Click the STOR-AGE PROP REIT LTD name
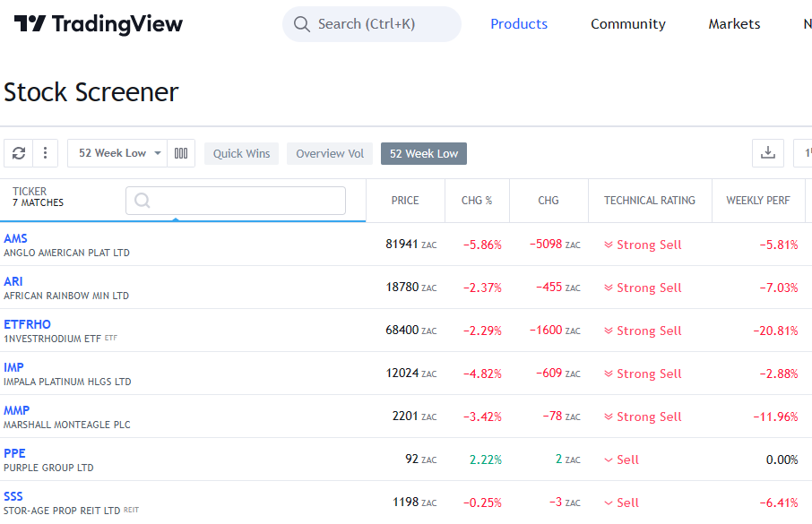This screenshot has width=812, height=524. pyautogui.click(x=62, y=511)
